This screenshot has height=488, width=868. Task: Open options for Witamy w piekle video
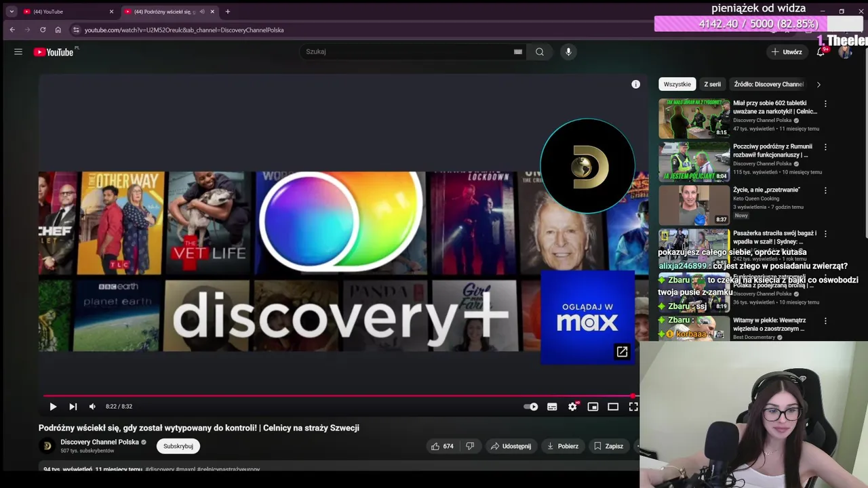[825, 321]
